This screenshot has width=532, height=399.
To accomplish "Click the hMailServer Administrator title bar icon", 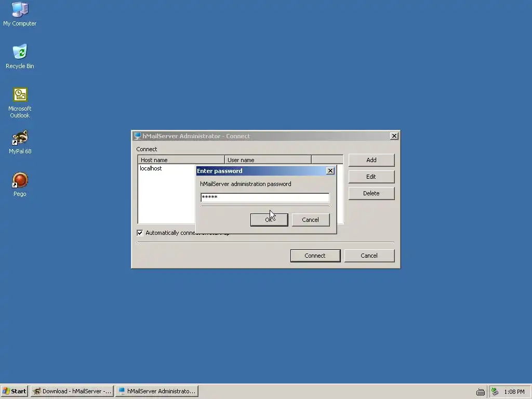I will tap(137, 136).
